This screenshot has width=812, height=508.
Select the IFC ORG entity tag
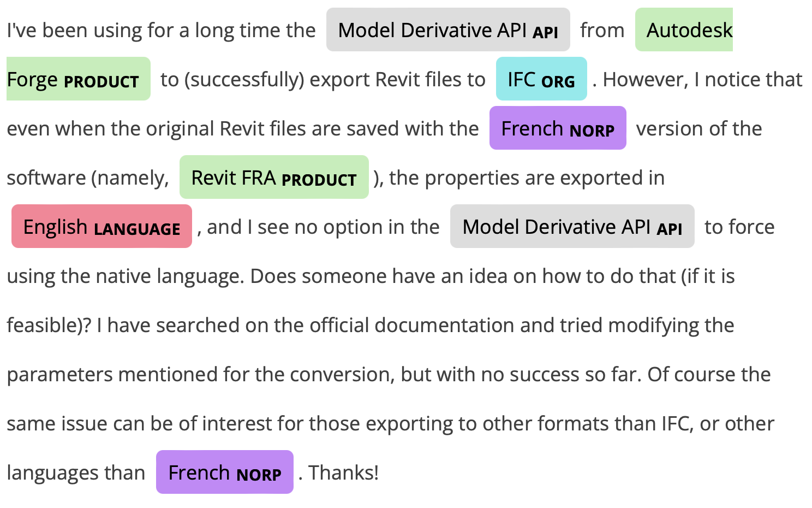click(540, 79)
